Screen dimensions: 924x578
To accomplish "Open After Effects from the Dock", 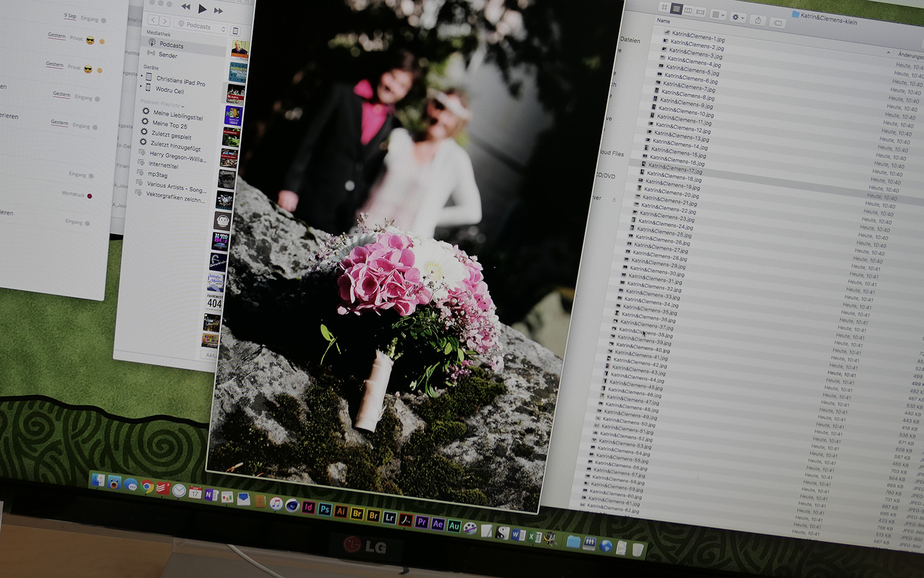I will coord(438,524).
